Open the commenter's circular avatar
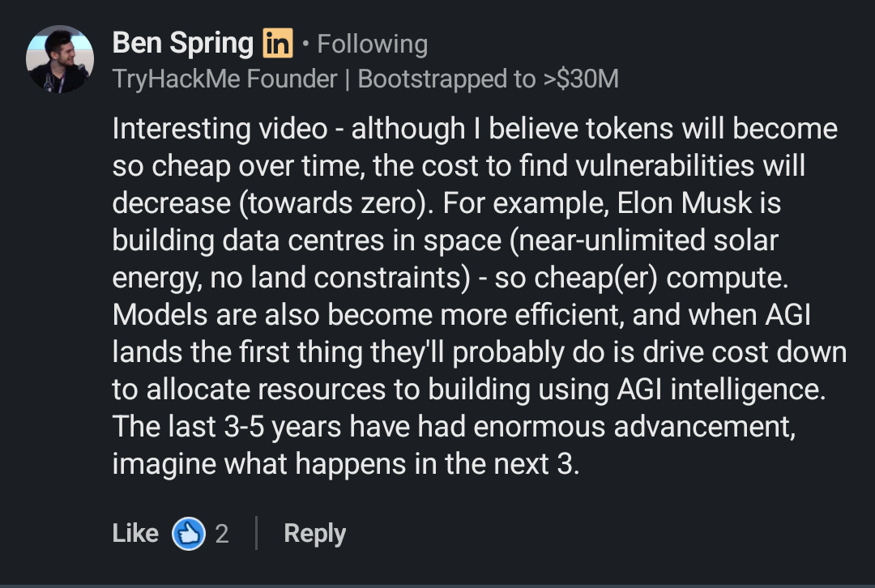The height and width of the screenshot is (588, 875). [x=59, y=58]
